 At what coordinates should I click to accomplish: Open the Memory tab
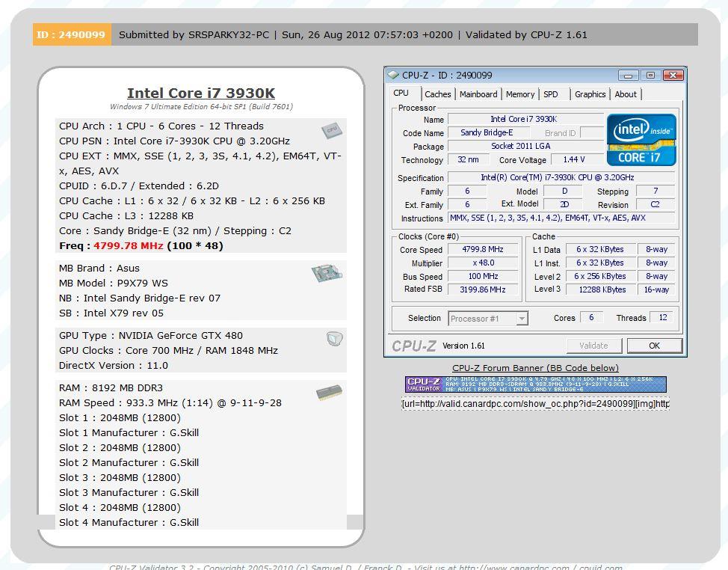click(x=520, y=94)
